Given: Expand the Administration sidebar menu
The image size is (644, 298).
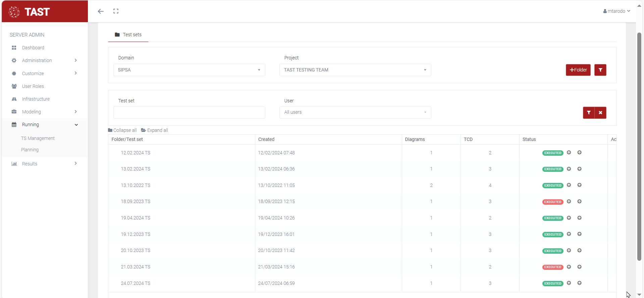Looking at the screenshot, I should [x=44, y=60].
